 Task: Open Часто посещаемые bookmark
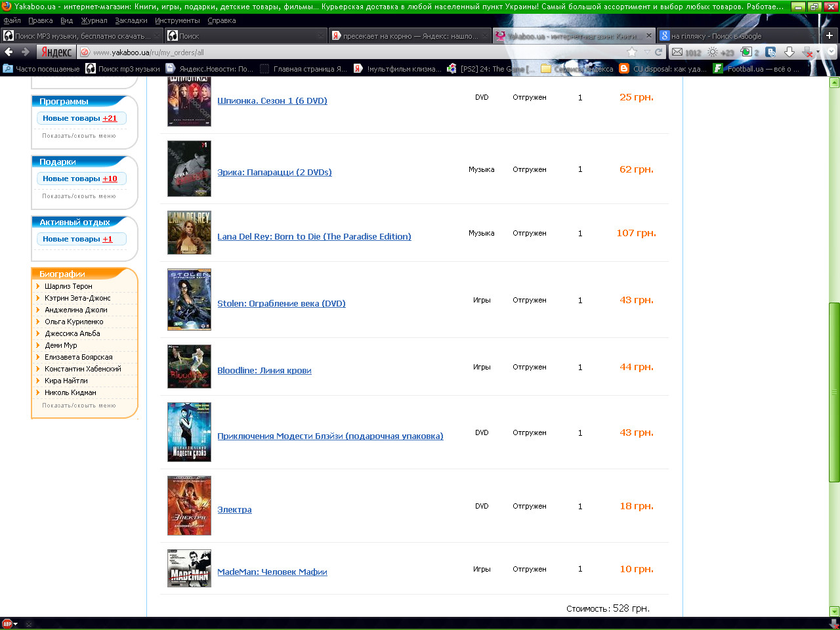41,68
